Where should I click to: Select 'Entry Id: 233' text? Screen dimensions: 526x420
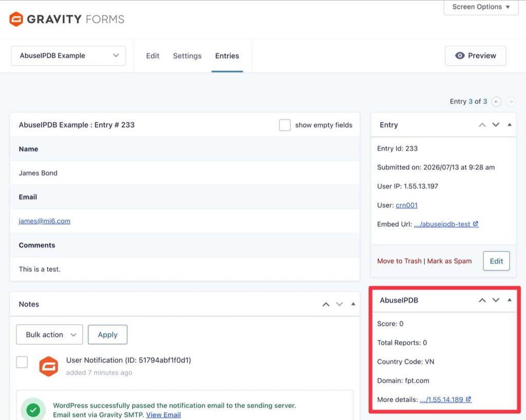coord(398,148)
